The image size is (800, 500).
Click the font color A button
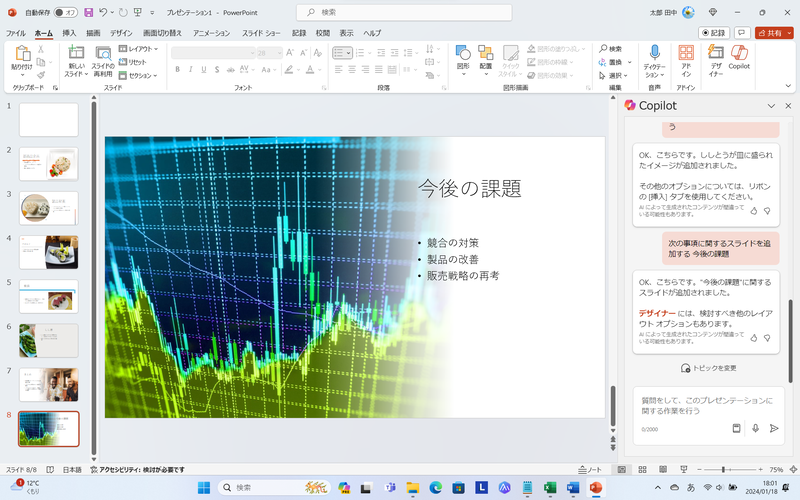point(310,69)
